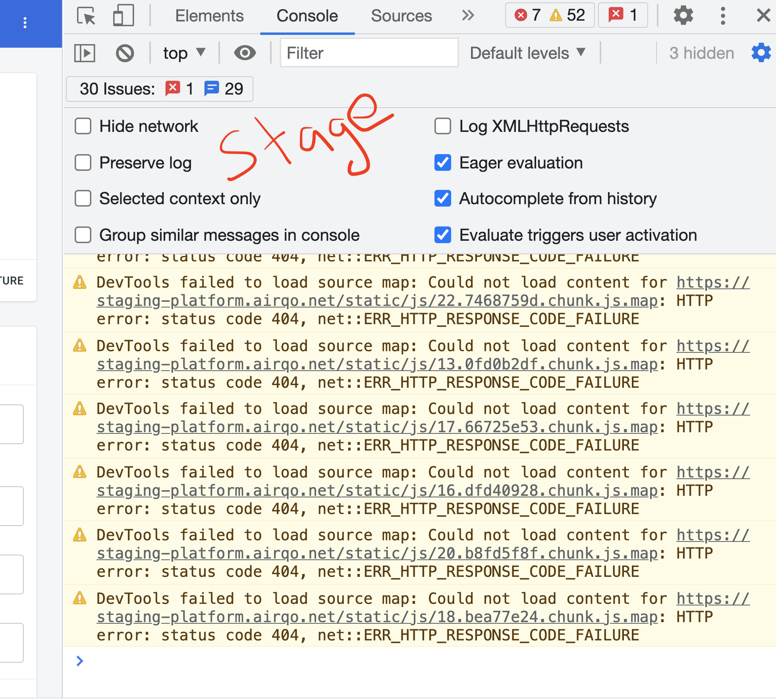Viewport: 776px width, 700px height.
Task: Clear the console
Action: [124, 52]
